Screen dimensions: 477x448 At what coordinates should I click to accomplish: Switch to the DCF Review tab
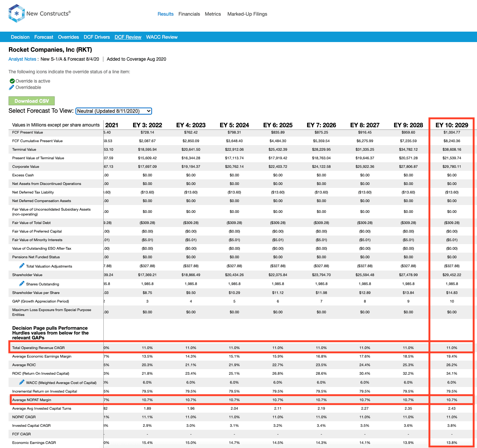coord(128,37)
